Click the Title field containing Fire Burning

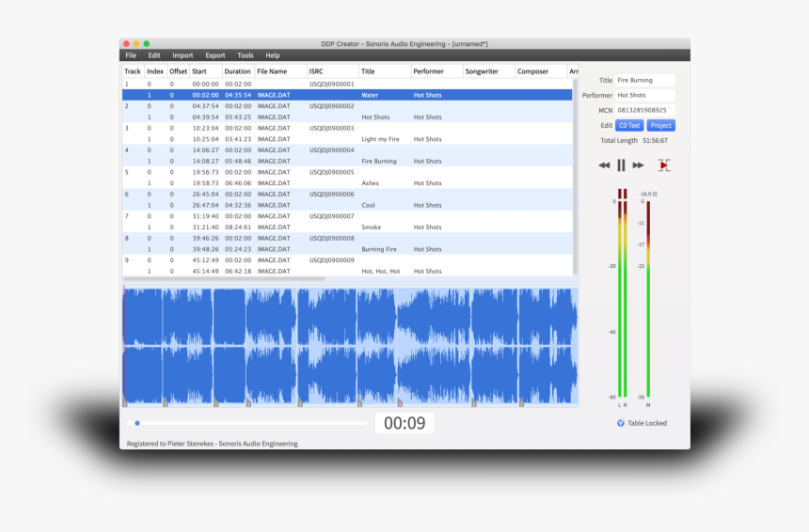click(x=645, y=81)
